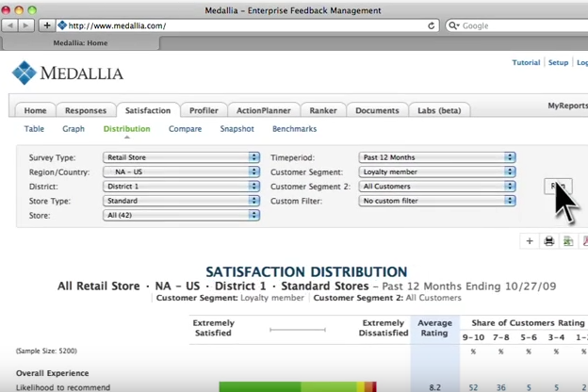This screenshot has width=588, height=392.
Task: Go back with the browser back arrow
Action: tap(10, 25)
